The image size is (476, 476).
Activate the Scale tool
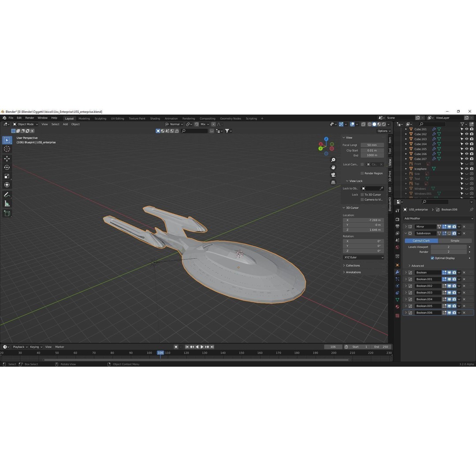[x=7, y=176]
